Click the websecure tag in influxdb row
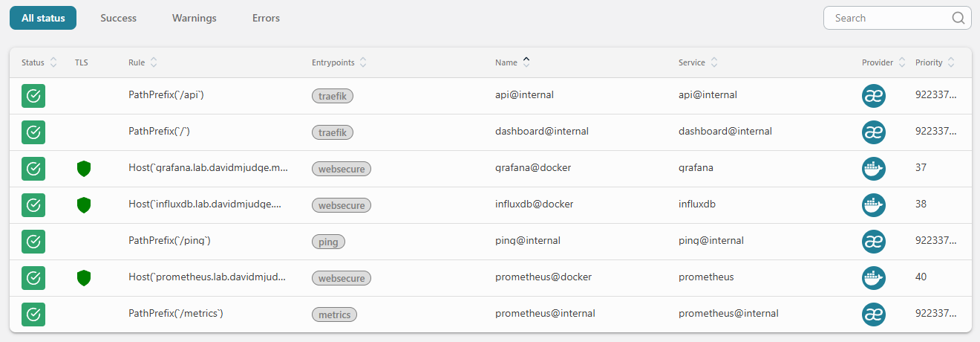This screenshot has height=342, width=980. click(342, 205)
